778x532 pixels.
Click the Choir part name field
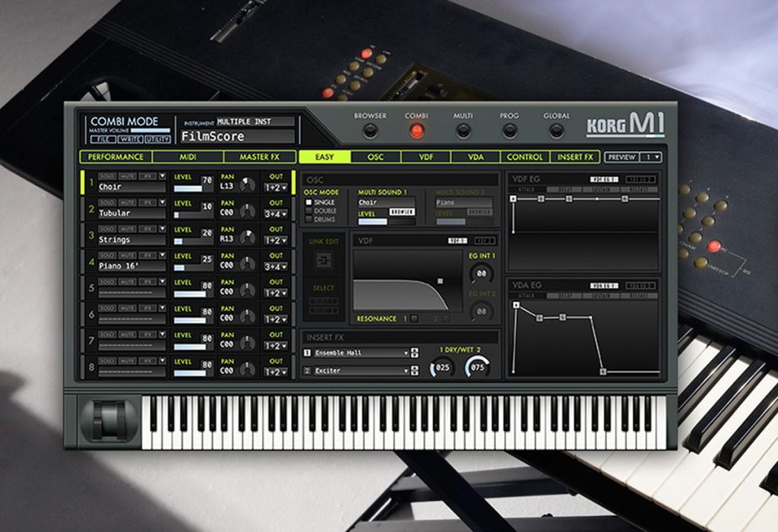(131, 187)
